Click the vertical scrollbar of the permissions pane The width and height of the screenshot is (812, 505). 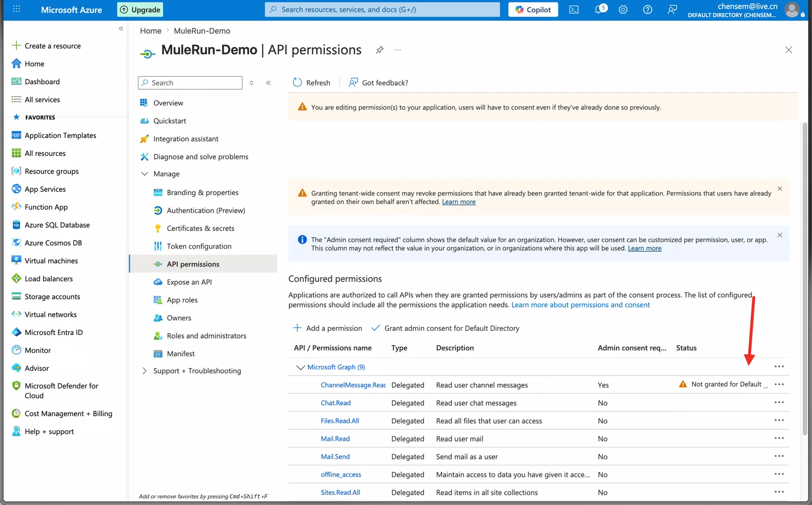coord(805,278)
